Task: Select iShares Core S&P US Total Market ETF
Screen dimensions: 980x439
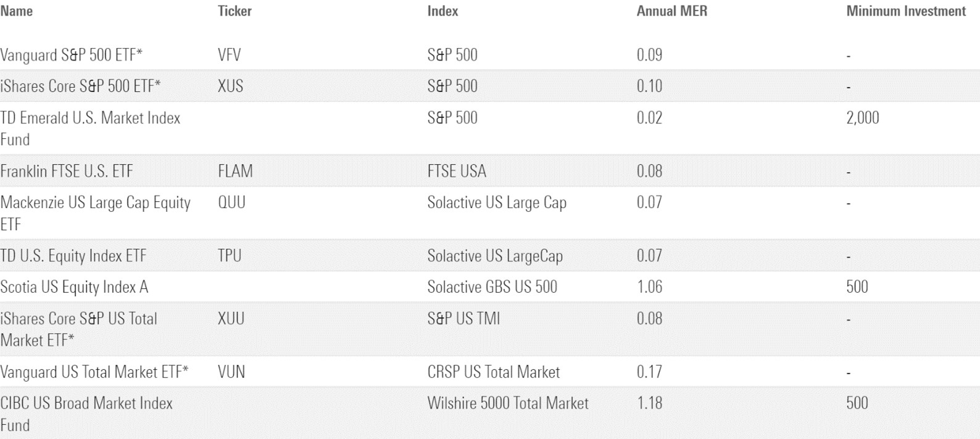Action: pyautogui.click(x=78, y=329)
